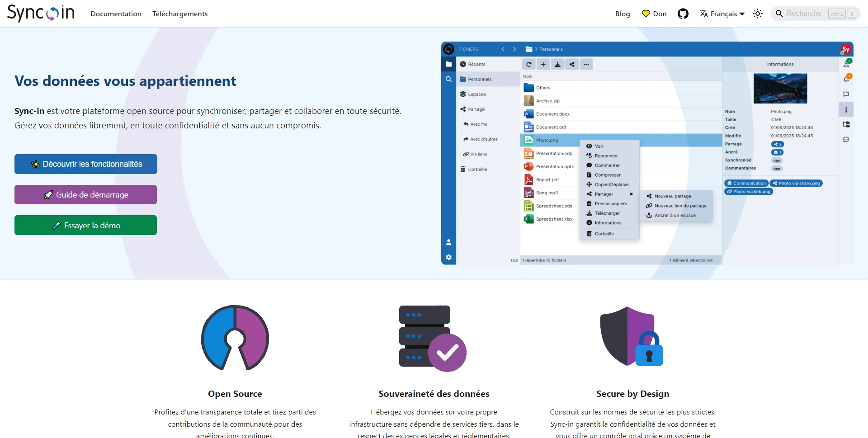Click the Photo via share.png badge

[x=796, y=183]
